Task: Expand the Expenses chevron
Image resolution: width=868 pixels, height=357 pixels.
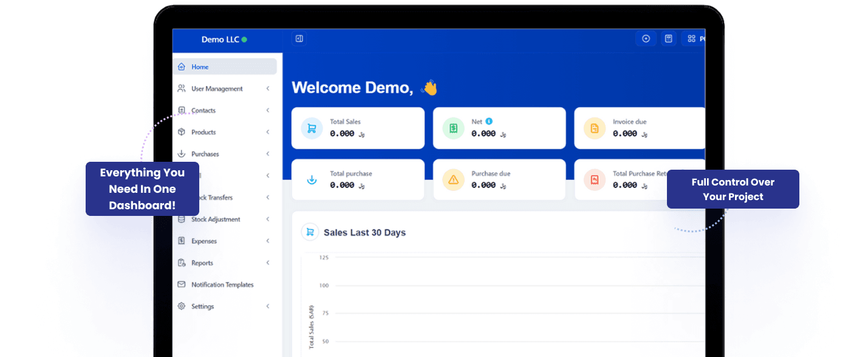Action: coord(268,241)
